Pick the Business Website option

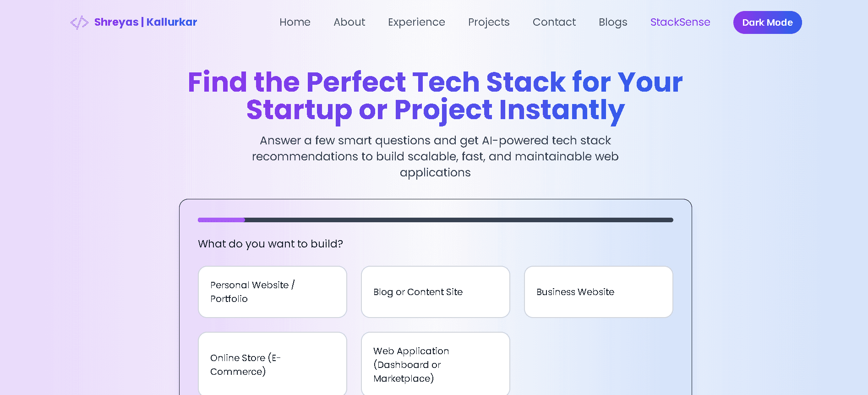[x=598, y=292]
